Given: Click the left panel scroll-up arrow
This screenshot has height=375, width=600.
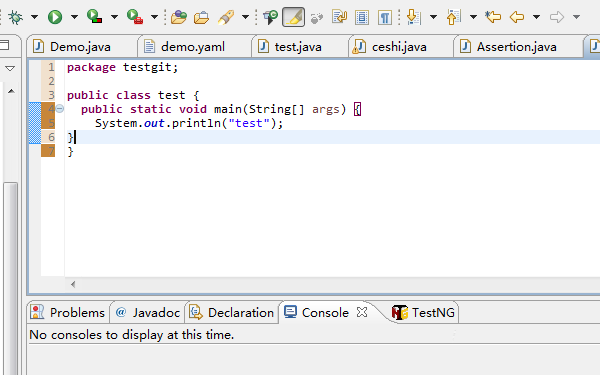Looking at the screenshot, I should tap(11, 91).
